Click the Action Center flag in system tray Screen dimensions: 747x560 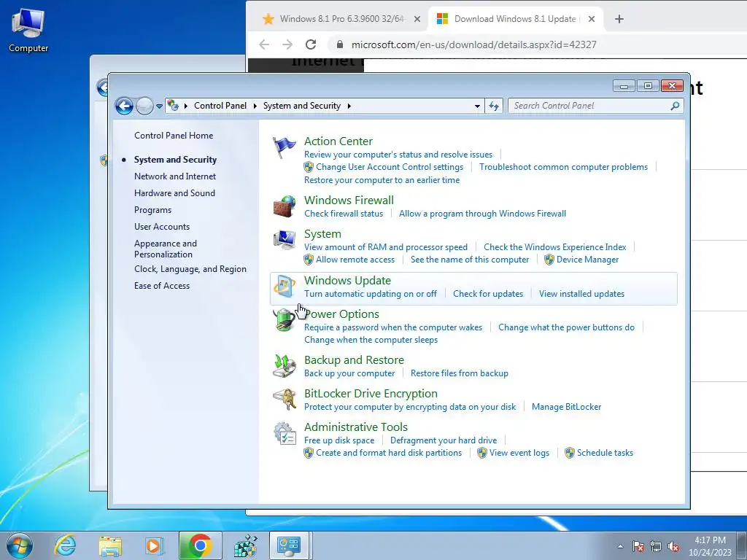(x=638, y=547)
